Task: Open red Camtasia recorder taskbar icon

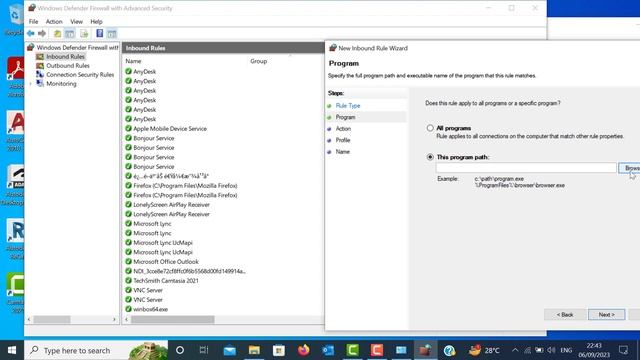Action: pos(377,350)
